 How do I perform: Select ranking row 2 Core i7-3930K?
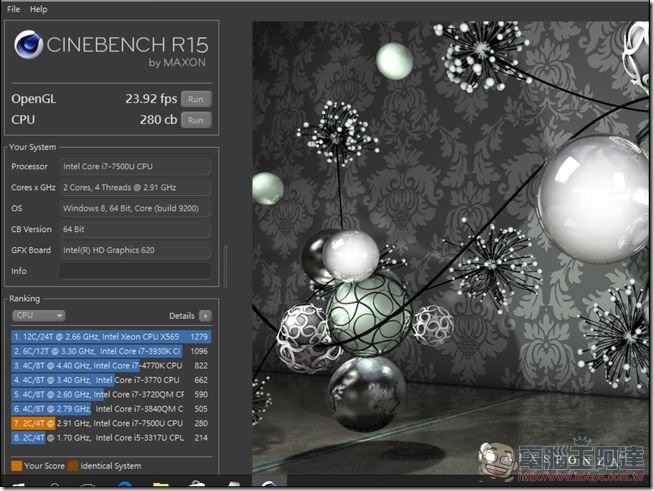click(111, 351)
